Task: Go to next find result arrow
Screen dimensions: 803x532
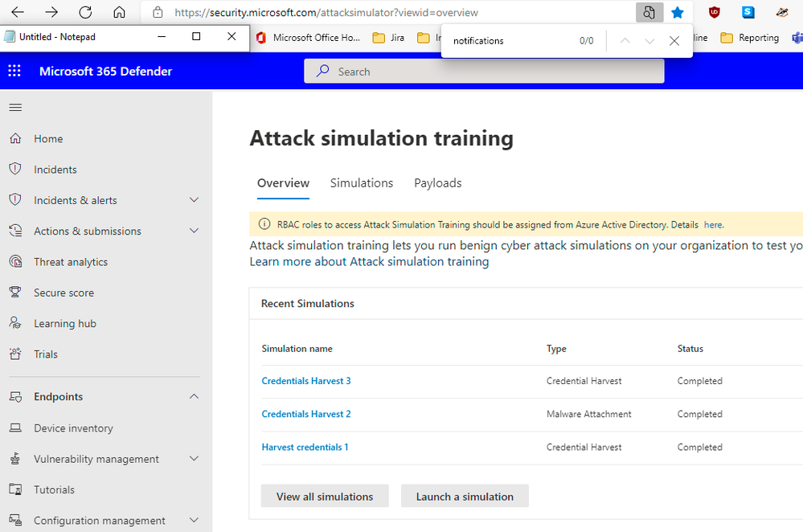Action: tap(649, 40)
